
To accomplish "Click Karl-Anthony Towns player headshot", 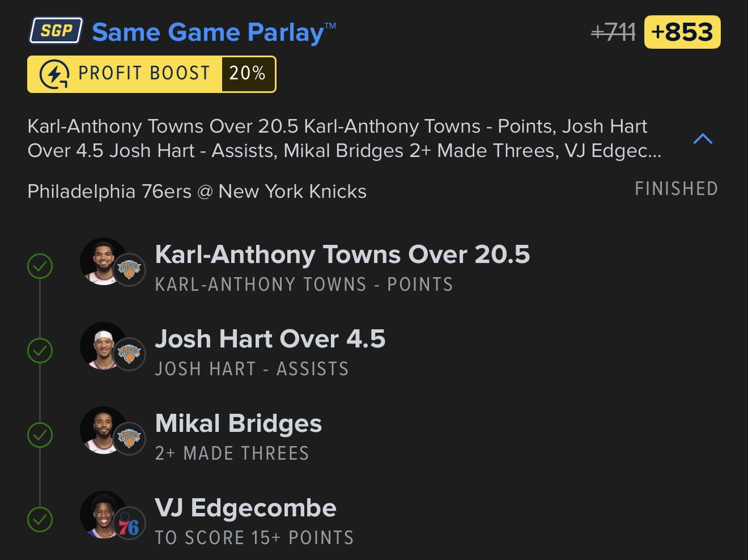I will (x=103, y=261).
